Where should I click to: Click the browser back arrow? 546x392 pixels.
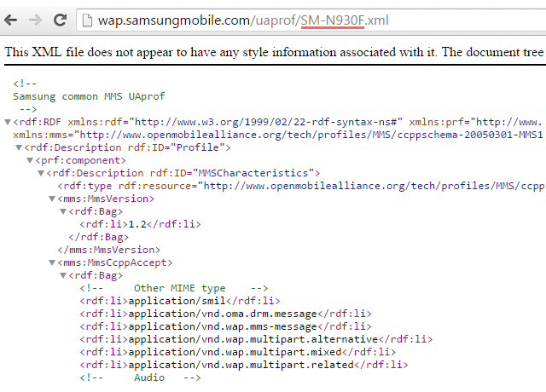coord(13,20)
